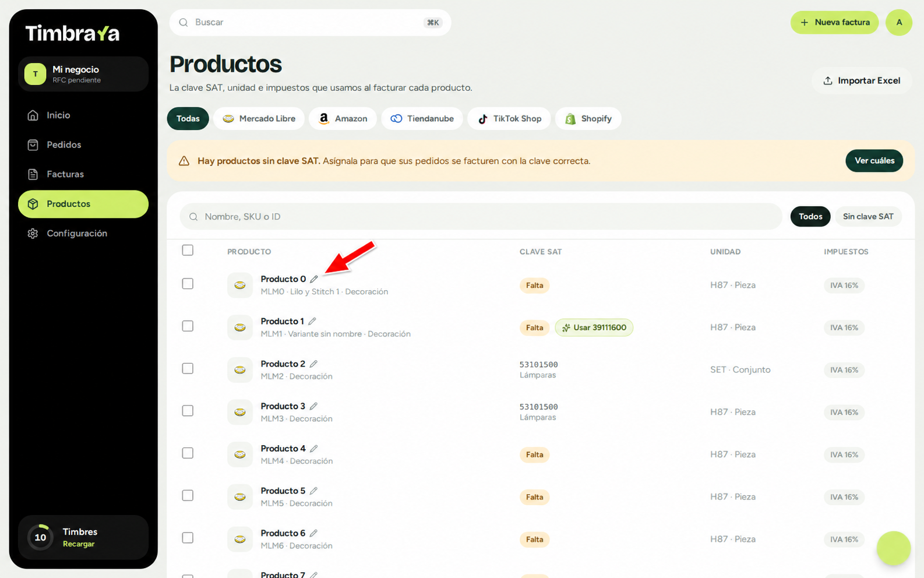Click the Importar Excel button
This screenshot has width=924, height=578.
tap(862, 80)
